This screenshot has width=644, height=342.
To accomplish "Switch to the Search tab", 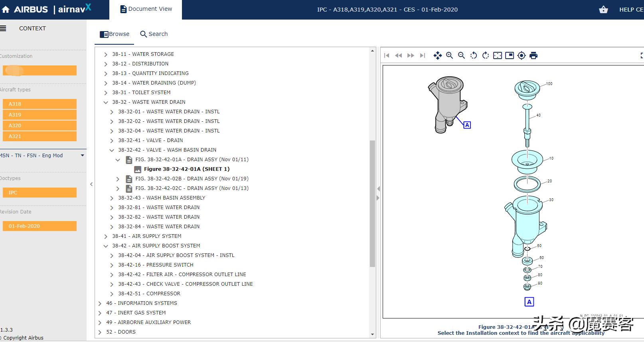I will click(154, 34).
